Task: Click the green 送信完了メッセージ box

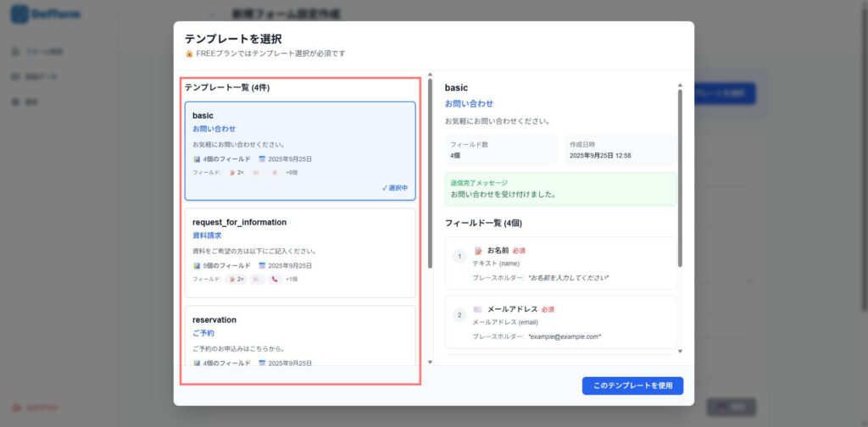Action: [560, 188]
